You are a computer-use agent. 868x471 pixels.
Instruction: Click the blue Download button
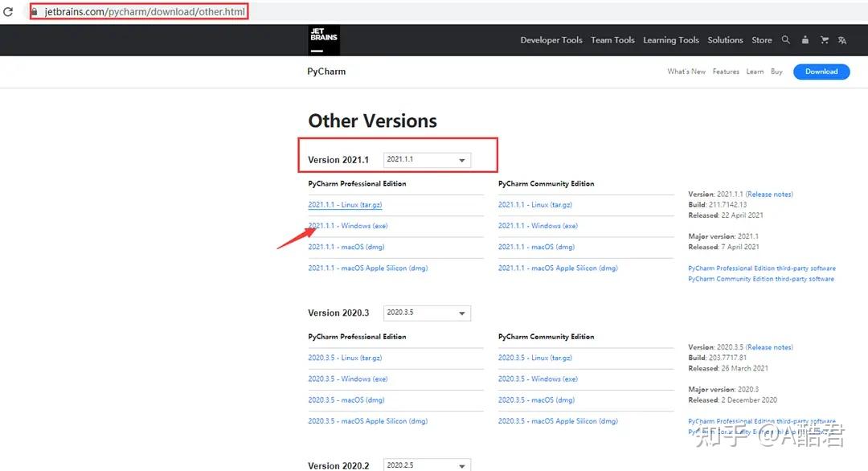821,72
